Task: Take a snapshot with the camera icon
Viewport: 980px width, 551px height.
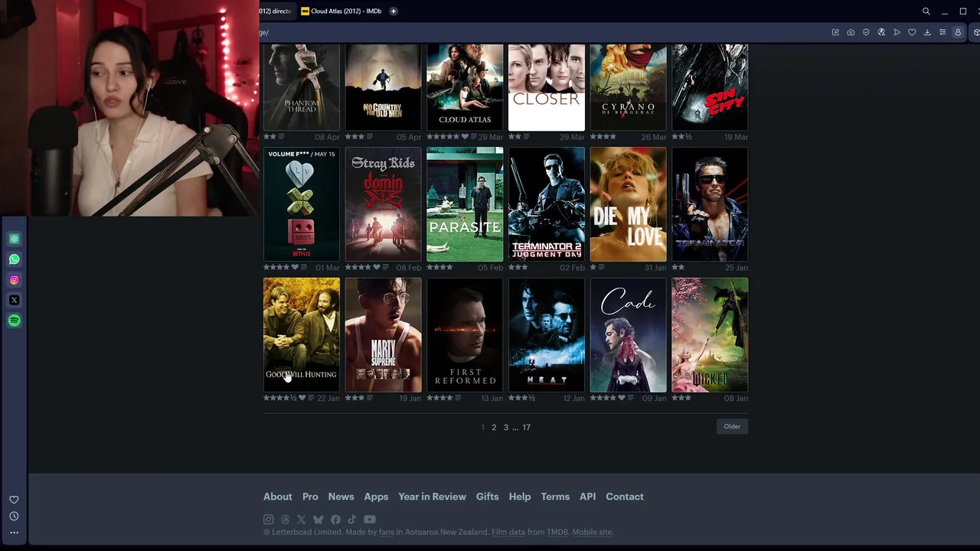Action: click(851, 32)
